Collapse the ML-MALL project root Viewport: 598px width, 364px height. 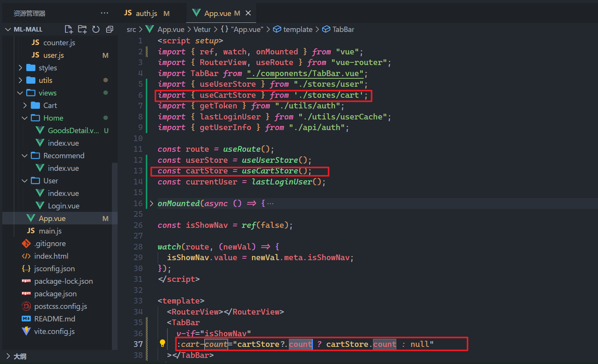click(x=8, y=29)
